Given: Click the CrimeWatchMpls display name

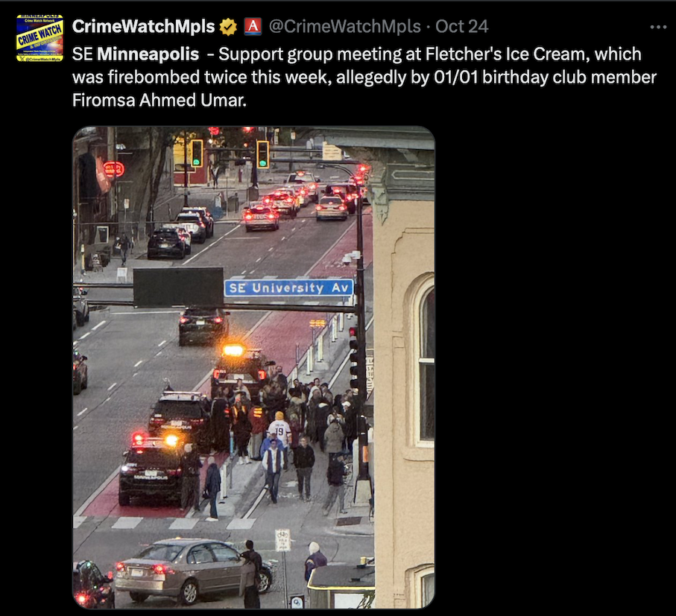Looking at the screenshot, I should point(144,26).
